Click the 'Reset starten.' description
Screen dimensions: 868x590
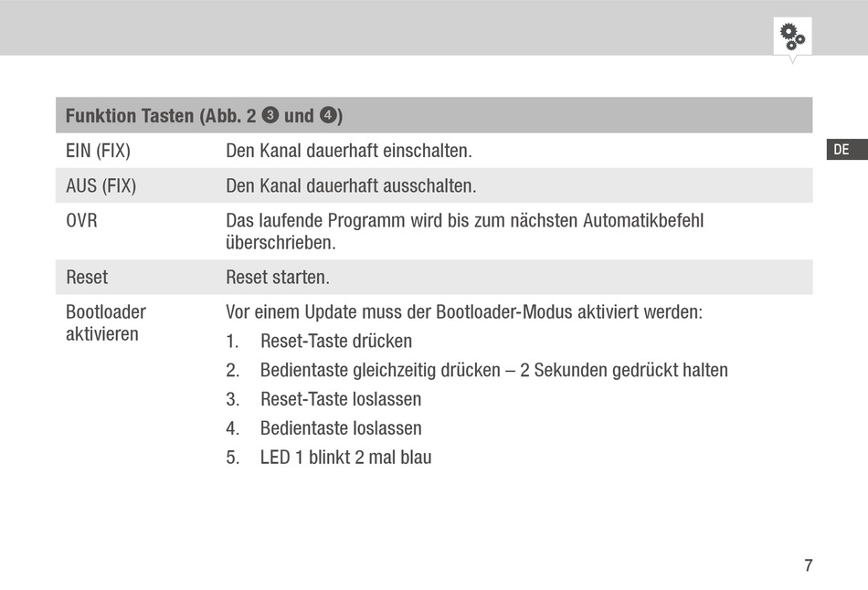click(278, 277)
